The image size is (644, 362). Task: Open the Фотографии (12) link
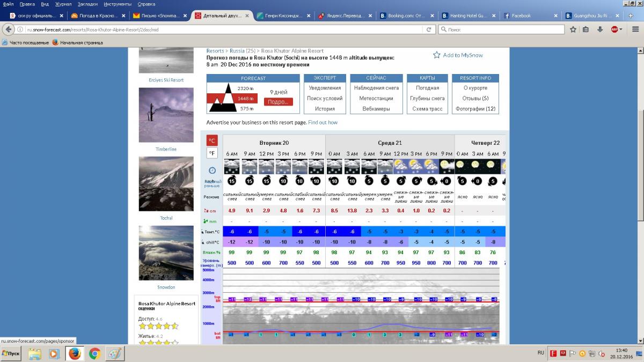click(475, 109)
